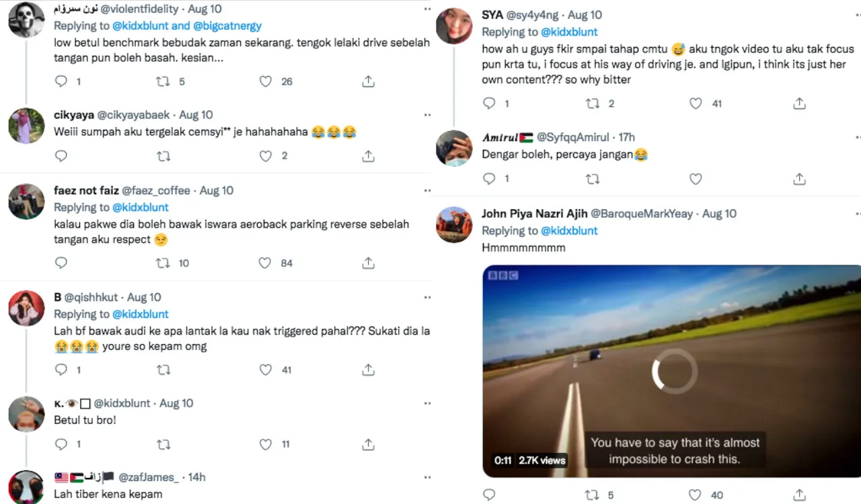
Task: Retweet the faez_coffee iswara aeroback tweet
Action: pos(163,263)
